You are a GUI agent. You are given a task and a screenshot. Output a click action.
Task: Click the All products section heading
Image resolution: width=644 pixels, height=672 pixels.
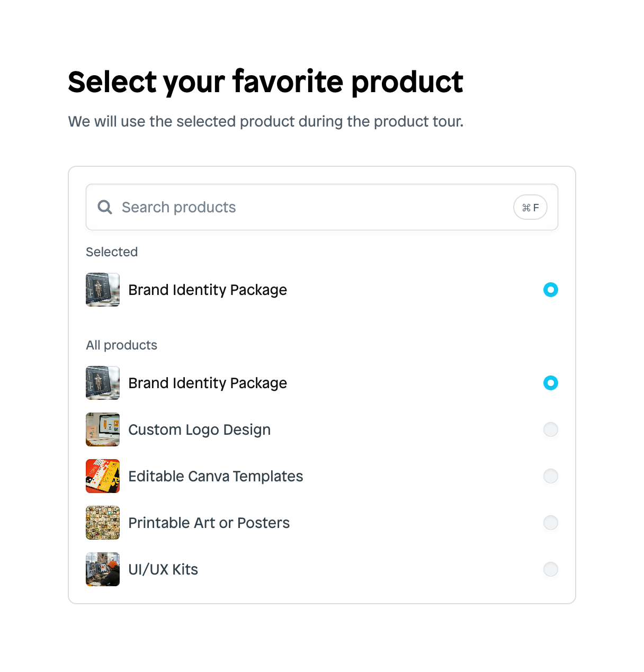click(x=121, y=345)
